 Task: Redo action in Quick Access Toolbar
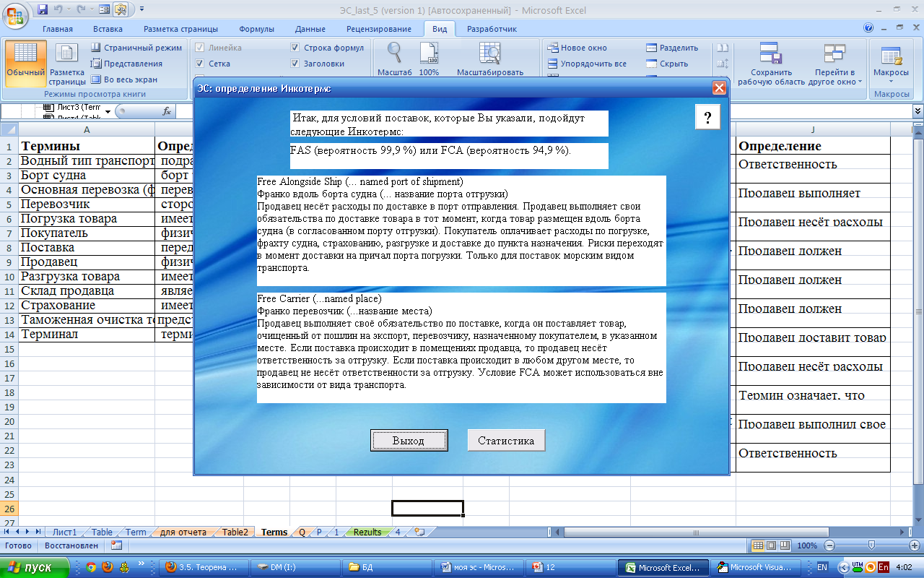[x=80, y=9]
